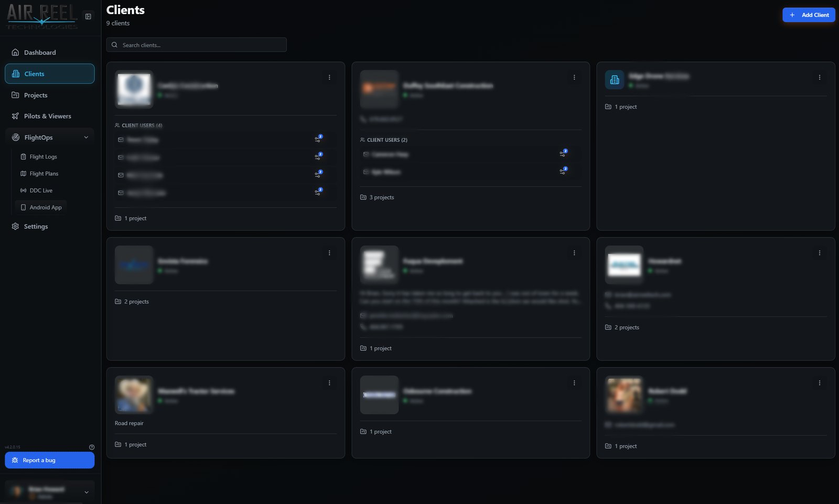Click the clipboard icon beside Flight Logs
Screen dimensions: 839x504
(23, 157)
